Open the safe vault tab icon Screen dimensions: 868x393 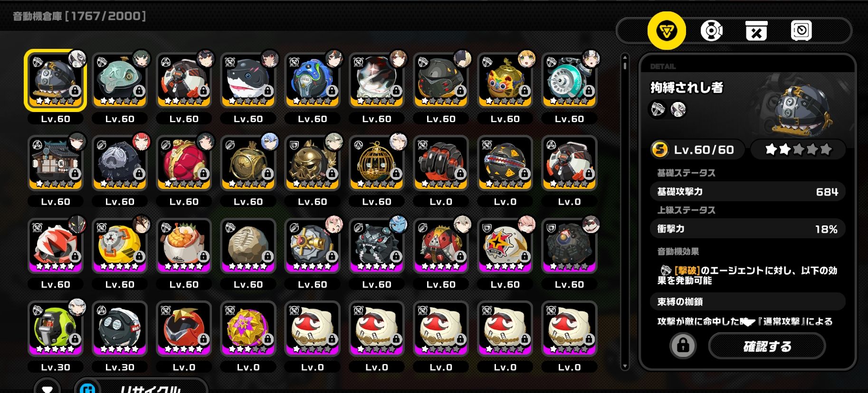tap(801, 31)
